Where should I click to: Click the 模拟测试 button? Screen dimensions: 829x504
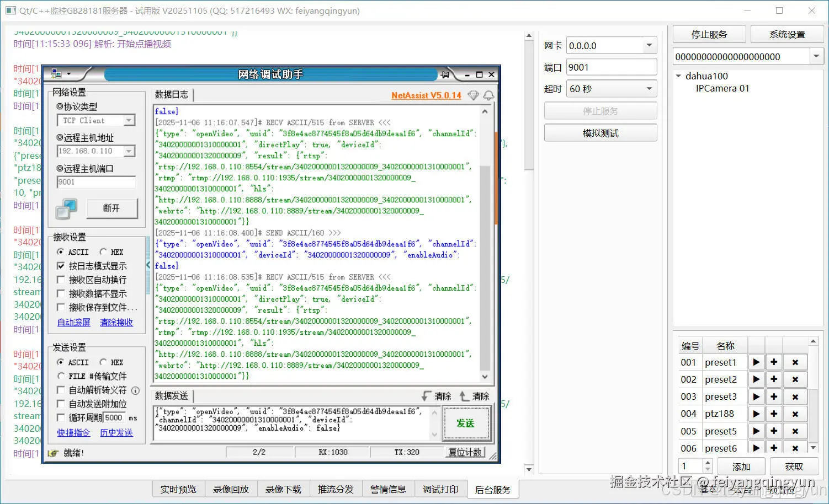(601, 133)
